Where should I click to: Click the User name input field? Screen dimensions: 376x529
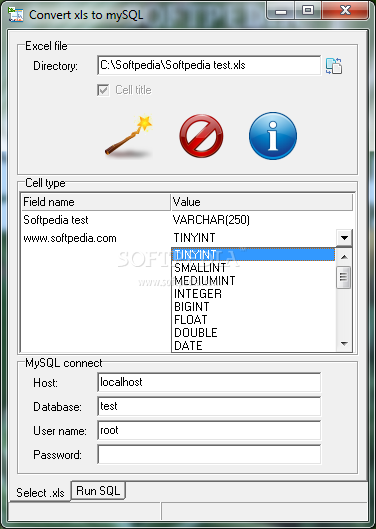pyautogui.click(x=209, y=430)
